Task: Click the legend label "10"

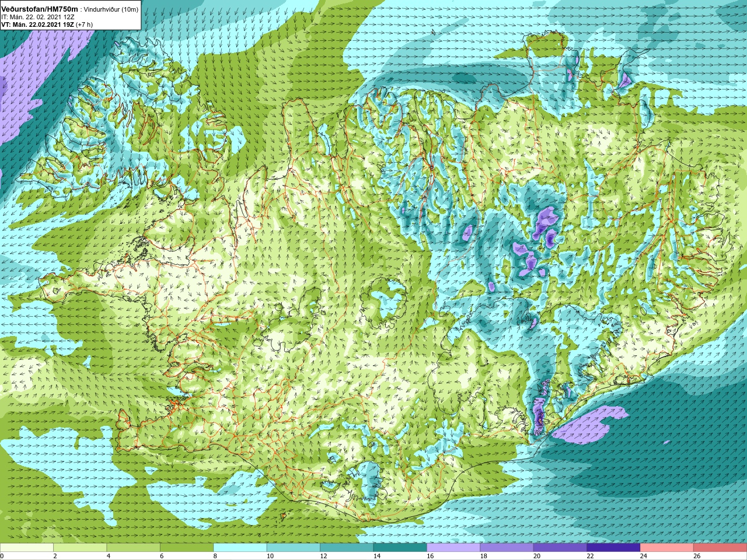Action: click(270, 556)
